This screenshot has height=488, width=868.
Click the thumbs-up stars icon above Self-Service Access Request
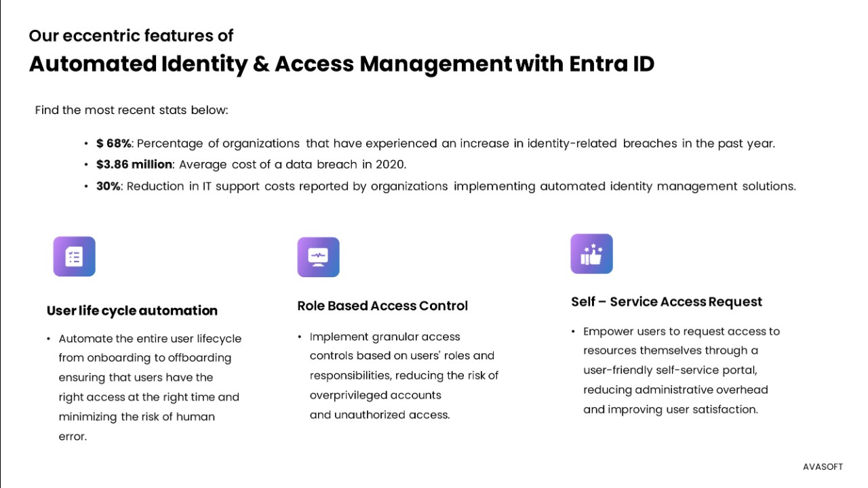click(x=591, y=253)
